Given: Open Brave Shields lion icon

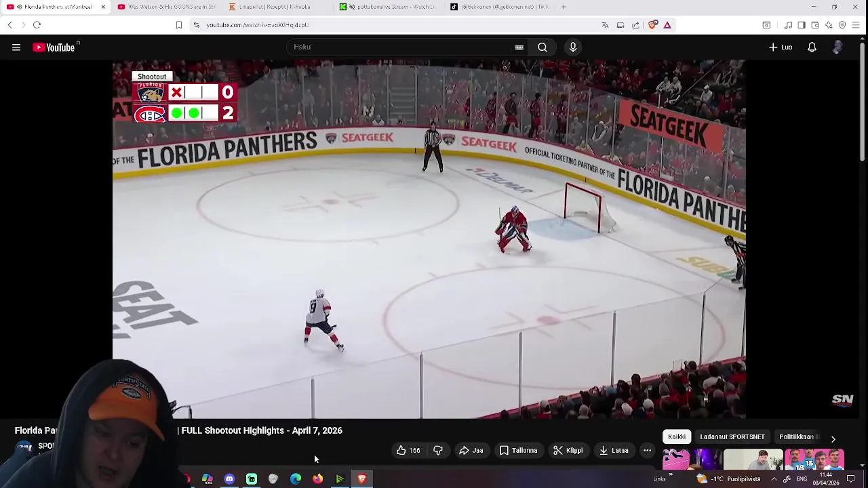Looking at the screenshot, I should [x=652, y=25].
